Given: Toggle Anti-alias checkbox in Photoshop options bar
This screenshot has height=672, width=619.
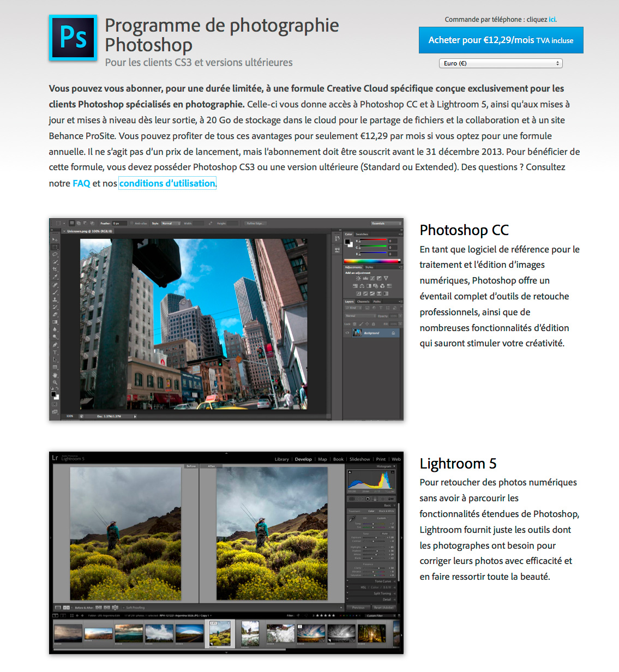Looking at the screenshot, I should pyautogui.click(x=131, y=223).
